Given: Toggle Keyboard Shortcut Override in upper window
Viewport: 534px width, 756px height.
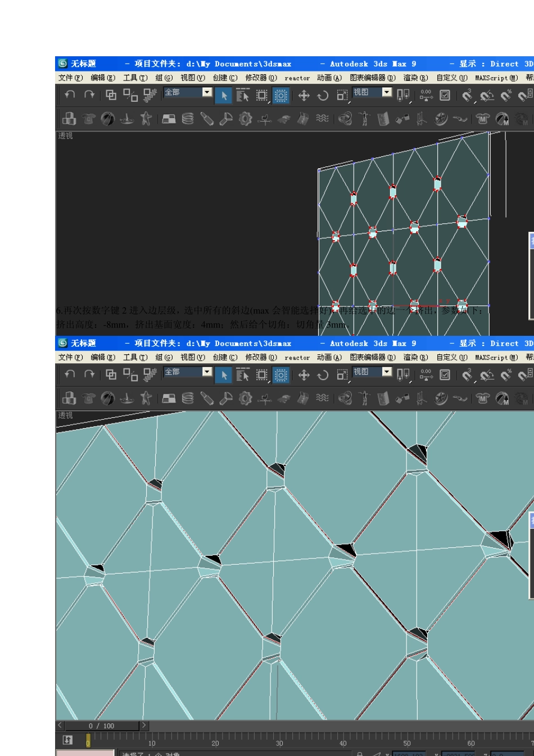Looking at the screenshot, I should coord(445,95).
